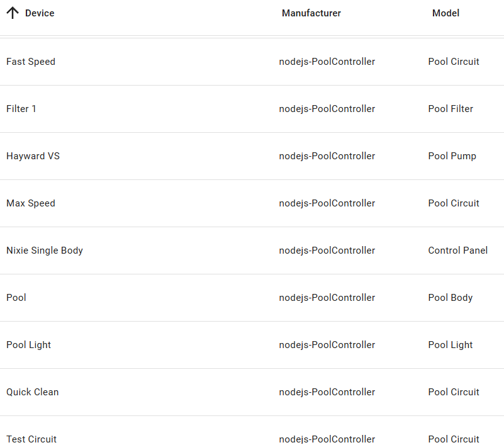This screenshot has width=504, height=445.
Task: Click Pool Body model cell
Action: click(x=450, y=298)
